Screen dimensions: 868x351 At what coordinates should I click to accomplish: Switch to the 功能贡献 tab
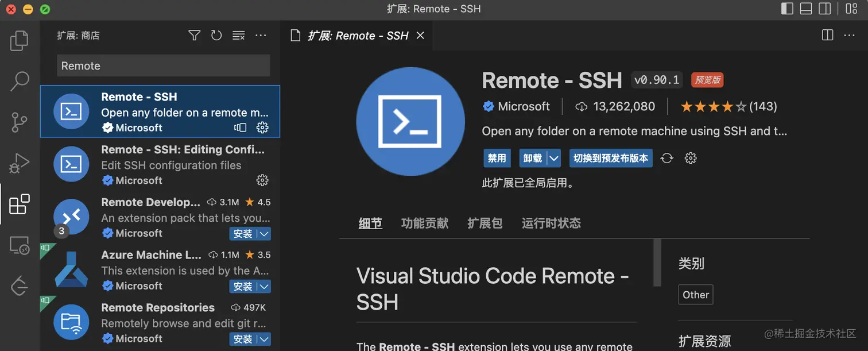pyautogui.click(x=424, y=223)
